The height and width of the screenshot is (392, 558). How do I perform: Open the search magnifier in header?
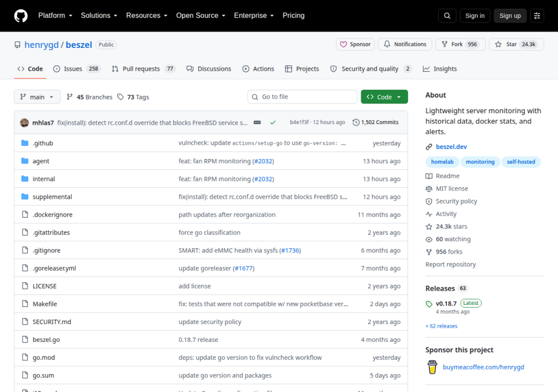click(x=447, y=16)
